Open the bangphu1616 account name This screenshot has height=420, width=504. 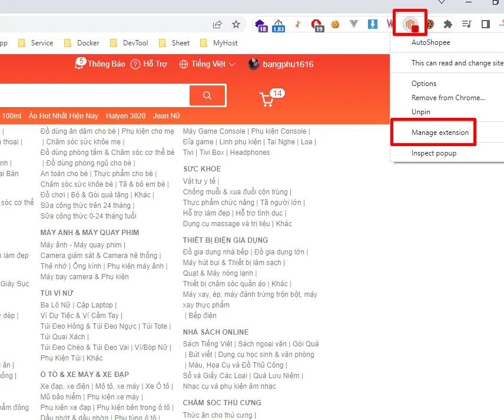pyautogui.click(x=288, y=64)
